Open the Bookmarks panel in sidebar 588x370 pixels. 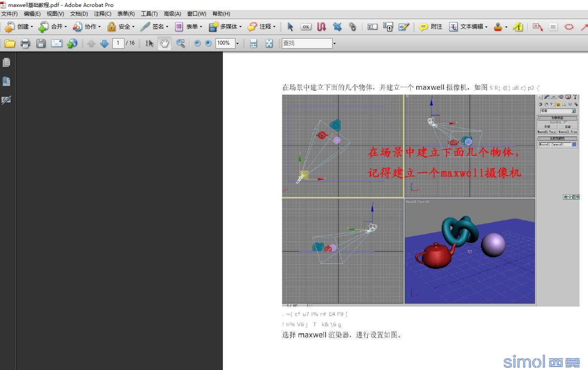coord(7,81)
